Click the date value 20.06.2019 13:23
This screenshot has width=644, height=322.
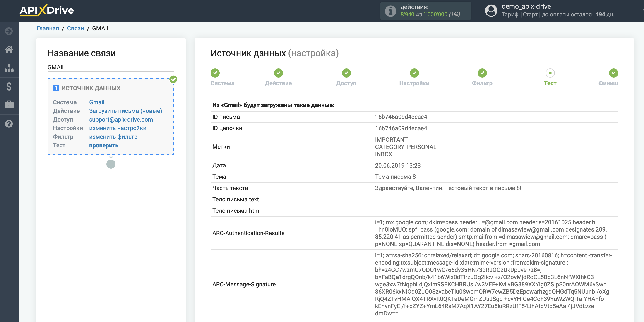(x=398, y=166)
